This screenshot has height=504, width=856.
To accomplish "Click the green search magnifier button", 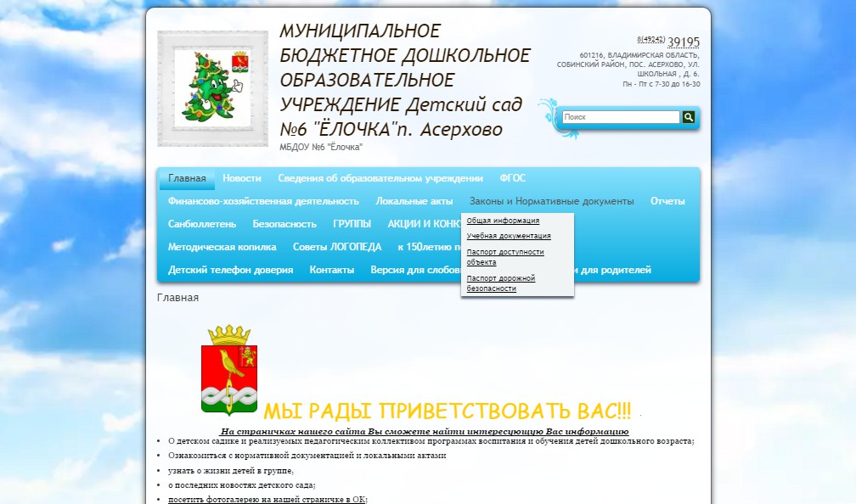I will [x=689, y=117].
